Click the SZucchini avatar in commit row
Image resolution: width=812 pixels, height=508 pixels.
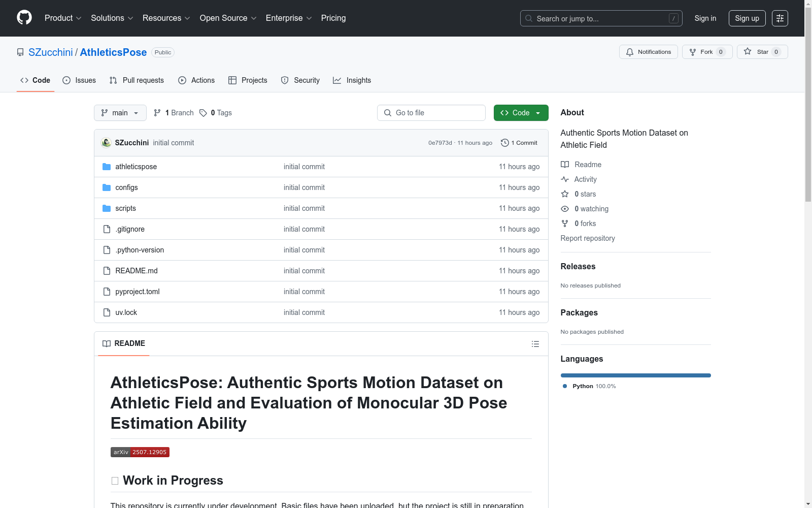tap(106, 143)
